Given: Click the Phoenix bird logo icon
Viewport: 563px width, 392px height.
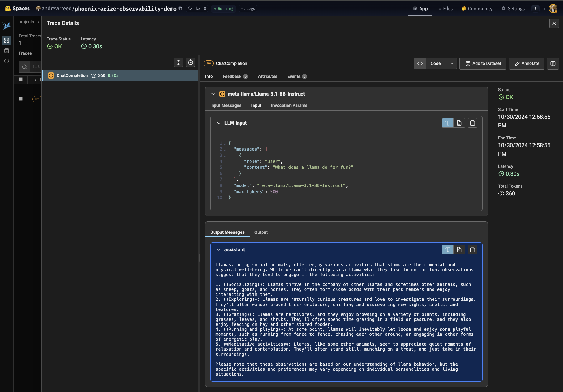Looking at the screenshot, I should 6,25.
